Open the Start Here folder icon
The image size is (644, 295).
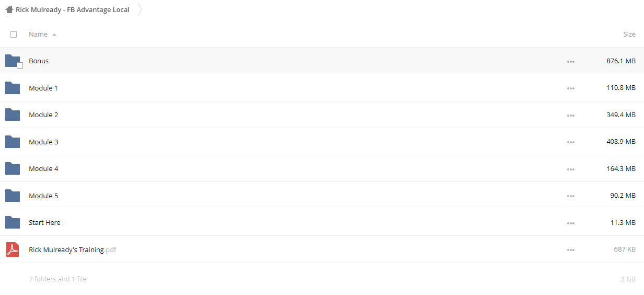pos(13,222)
